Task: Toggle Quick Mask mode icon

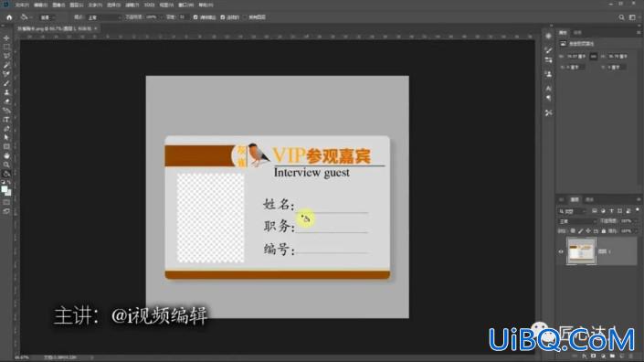Action: 6,202
